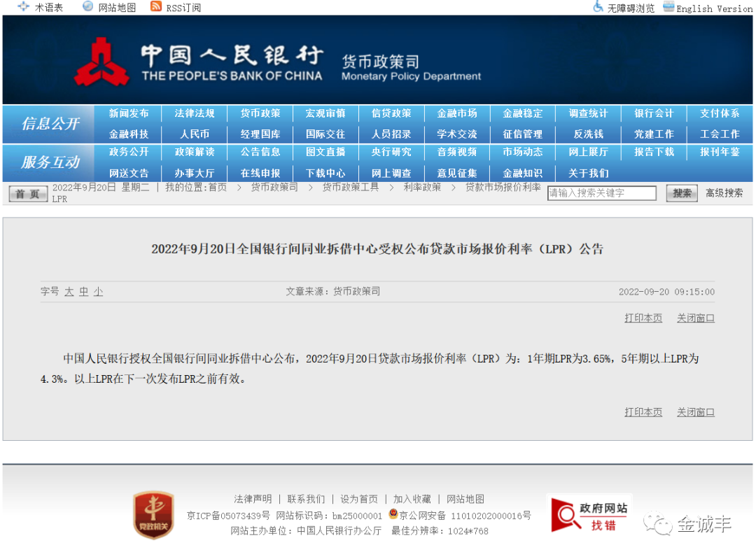Open the 金融知识 menu item
Viewport: 756px width, 557px height.
pos(523,174)
